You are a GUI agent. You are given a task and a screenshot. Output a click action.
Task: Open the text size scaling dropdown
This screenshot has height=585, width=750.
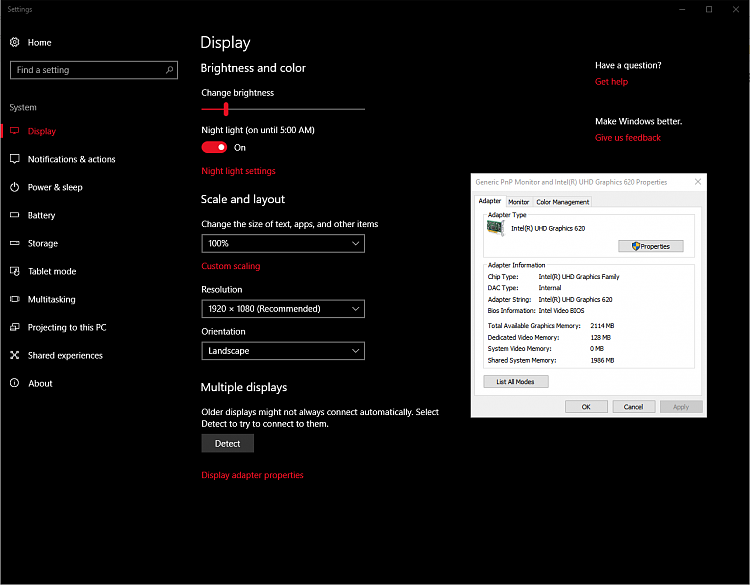click(x=283, y=243)
